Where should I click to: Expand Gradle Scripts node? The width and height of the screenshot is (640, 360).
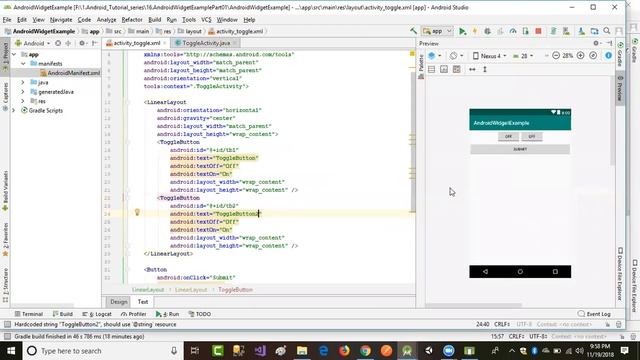(x=14, y=110)
